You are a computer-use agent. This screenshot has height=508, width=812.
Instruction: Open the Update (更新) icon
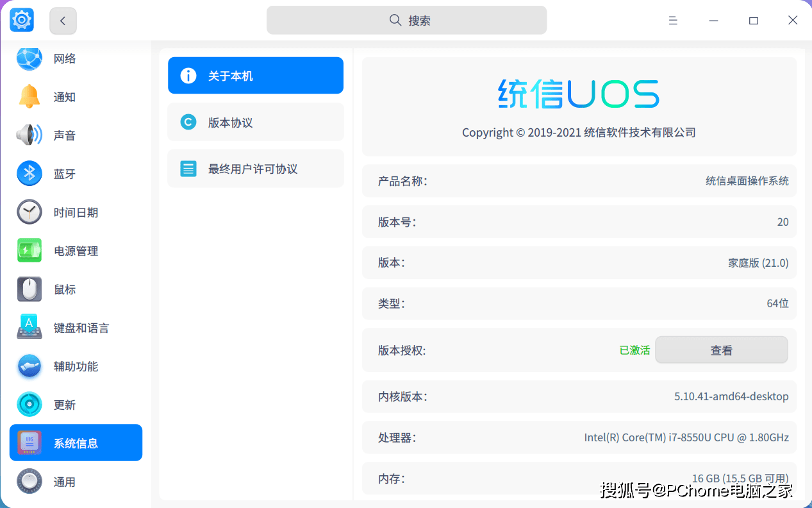(29, 405)
